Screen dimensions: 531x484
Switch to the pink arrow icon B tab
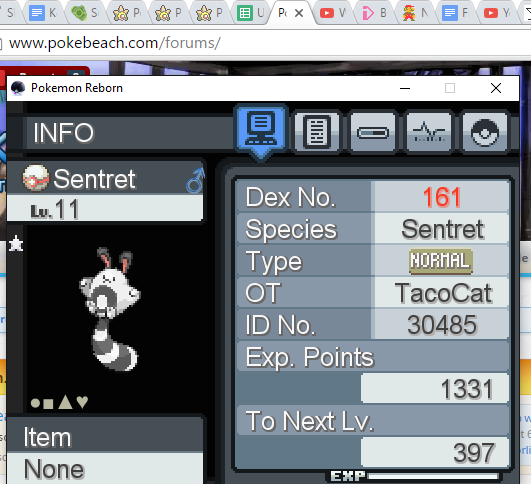(374, 13)
